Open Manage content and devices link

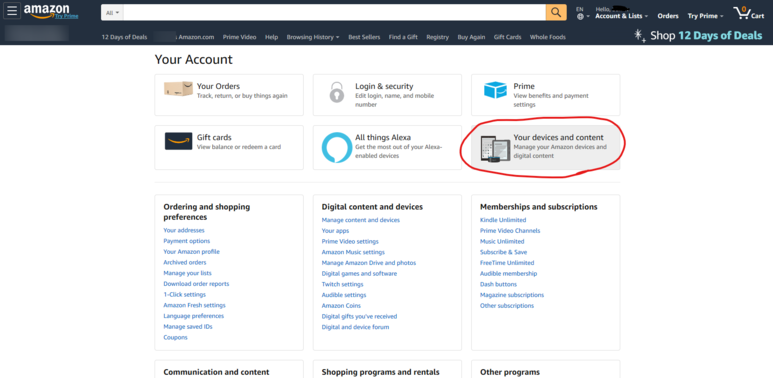click(361, 220)
